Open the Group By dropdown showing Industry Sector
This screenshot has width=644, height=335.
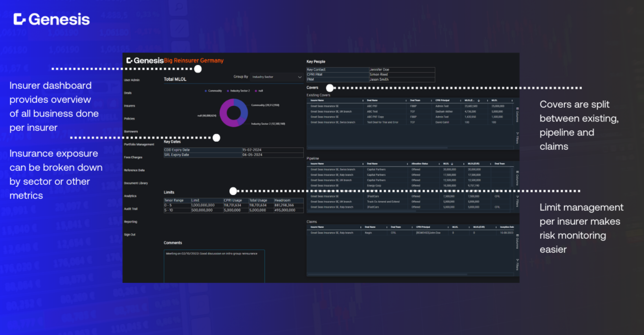[276, 77]
